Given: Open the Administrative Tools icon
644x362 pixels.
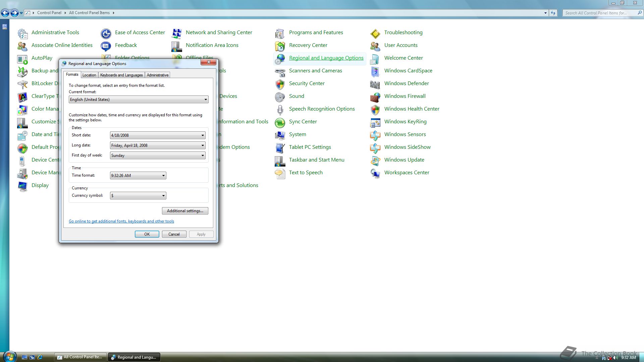Looking at the screenshot, I should click(22, 34).
